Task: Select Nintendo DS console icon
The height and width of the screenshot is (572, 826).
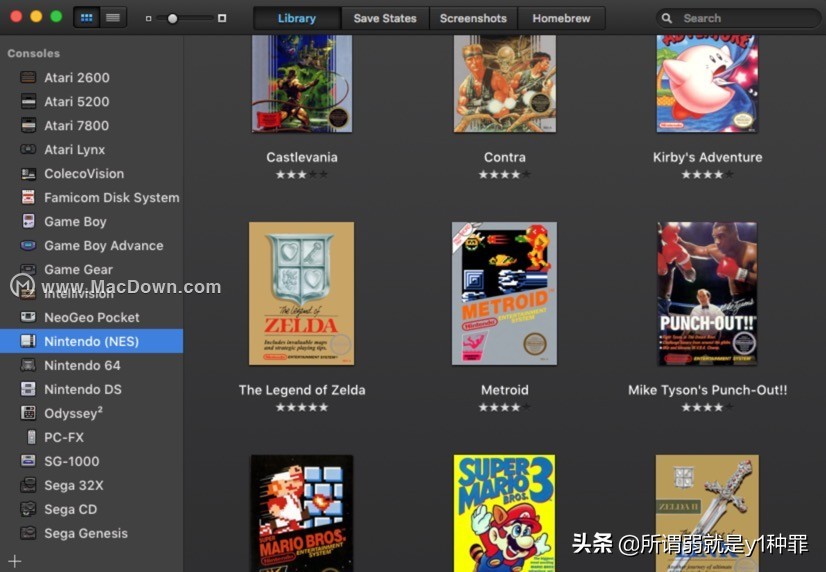Action: pyautogui.click(x=28, y=389)
